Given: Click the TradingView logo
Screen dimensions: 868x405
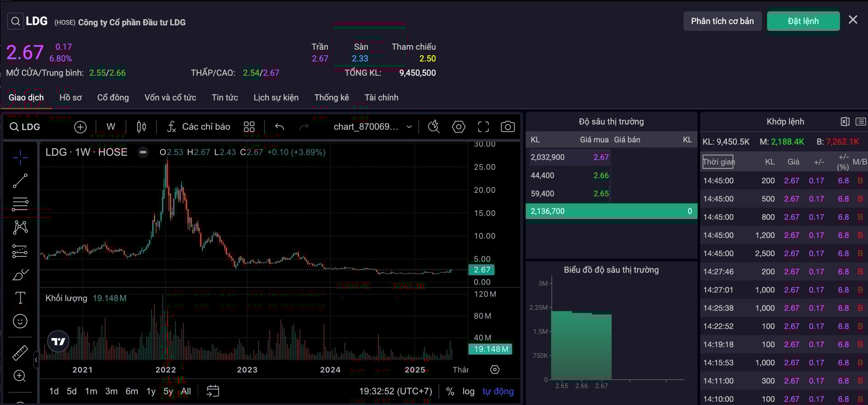Looking at the screenshot, I should 58,341.
